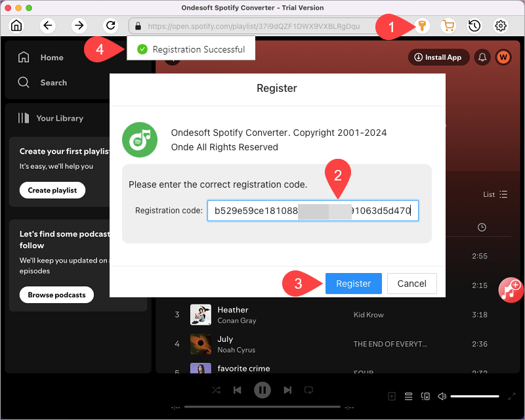Click the Ondesoft Spotify Converter logo icon

pyautogui.click(x=140, y=140)
